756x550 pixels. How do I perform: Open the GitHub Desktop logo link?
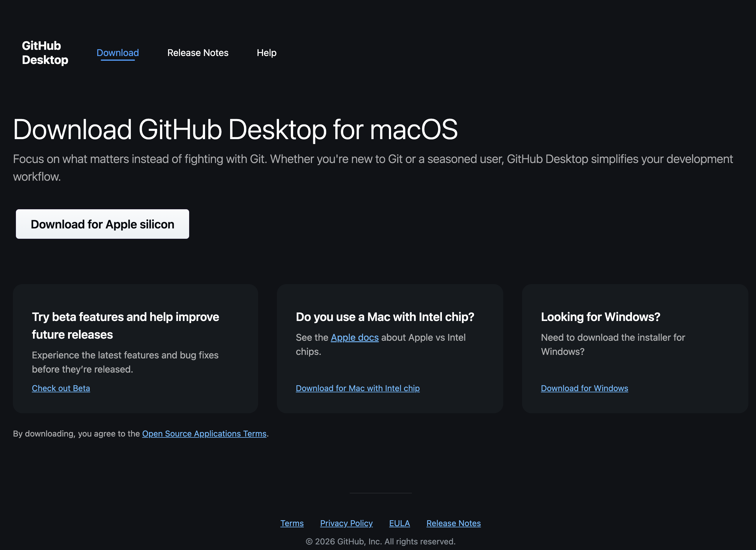coord(45,53)
